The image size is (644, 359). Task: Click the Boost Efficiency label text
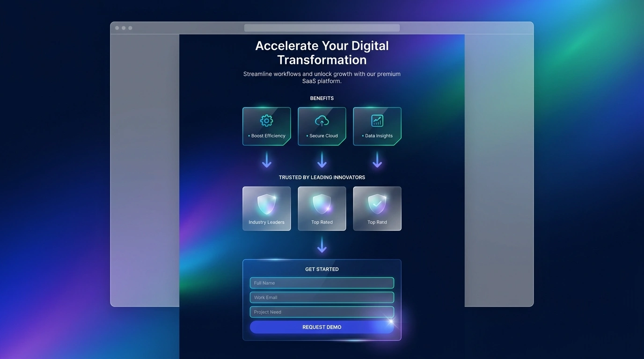(x=268, y=136)
